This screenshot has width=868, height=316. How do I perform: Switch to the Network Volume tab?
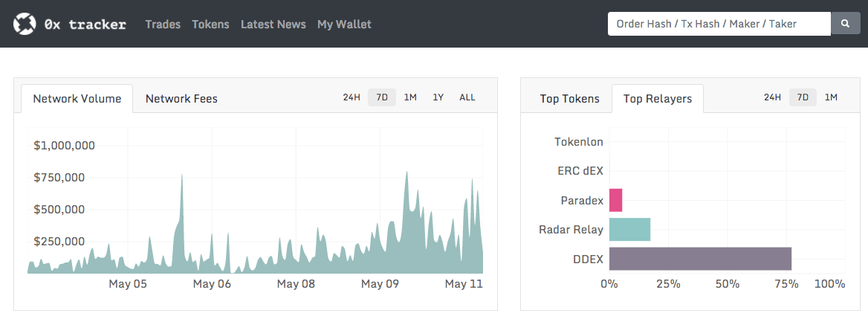77,98
